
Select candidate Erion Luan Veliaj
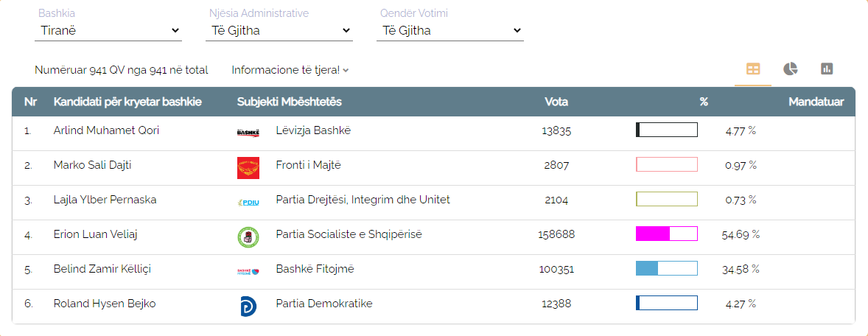pos(95,234)
